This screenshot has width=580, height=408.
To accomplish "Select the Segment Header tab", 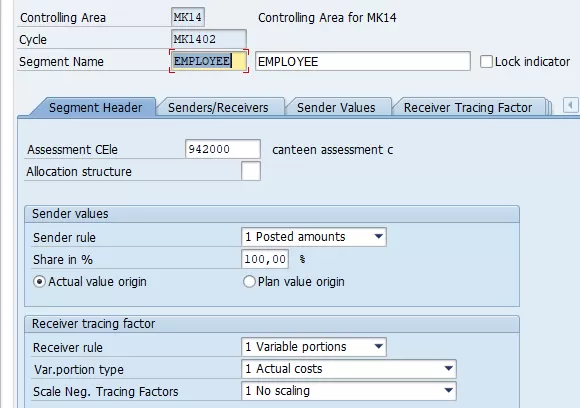I will 95,108.
